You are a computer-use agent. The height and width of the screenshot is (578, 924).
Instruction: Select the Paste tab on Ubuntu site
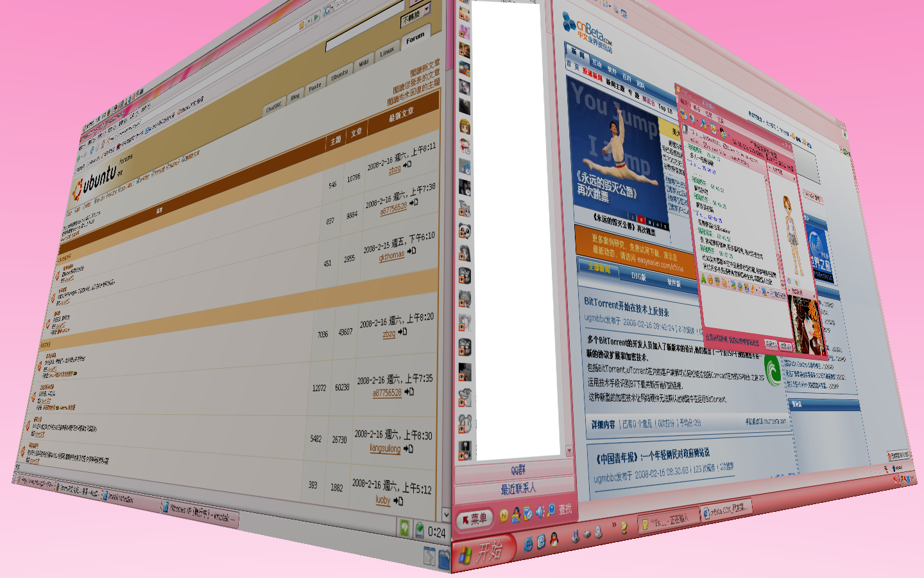314,86
